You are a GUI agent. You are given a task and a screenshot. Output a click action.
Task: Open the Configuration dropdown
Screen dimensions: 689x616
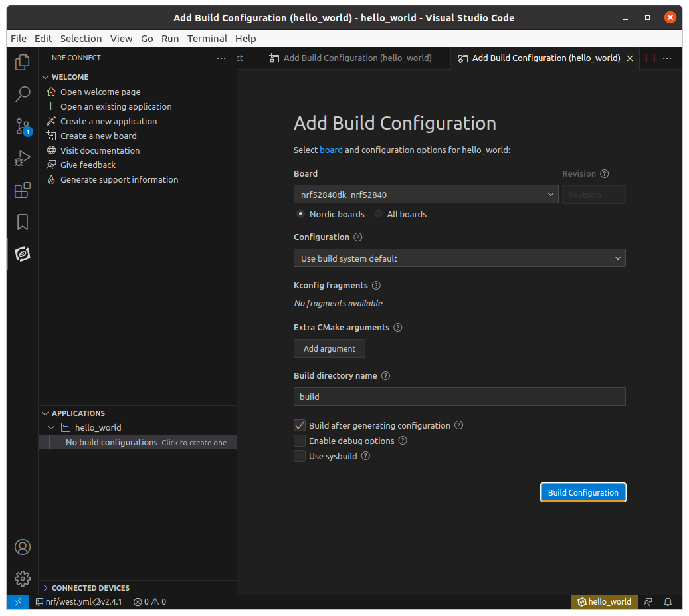click(460, 258)
